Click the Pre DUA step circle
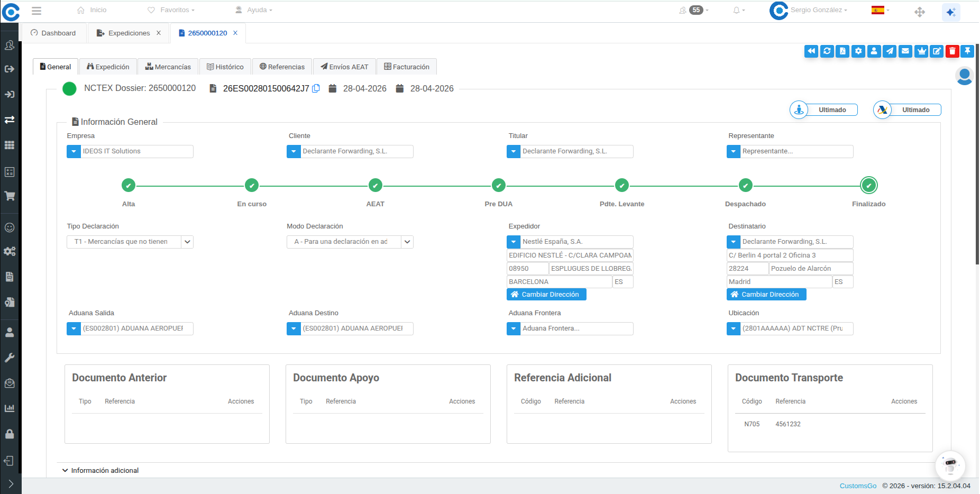This screenshot has width=980, height=494. click(x=499, y=186)
